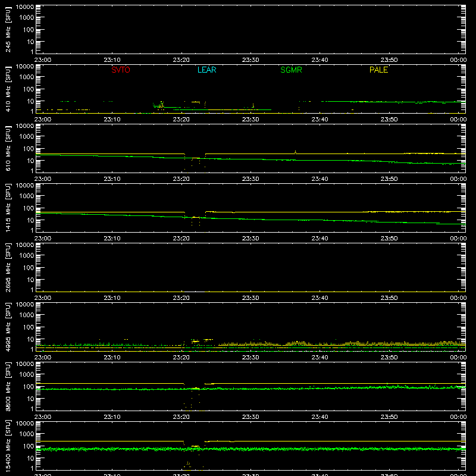Select the 8800 MHz [SFU] axis title
Viewport: 476px width, 476px height.
(8, 387)
